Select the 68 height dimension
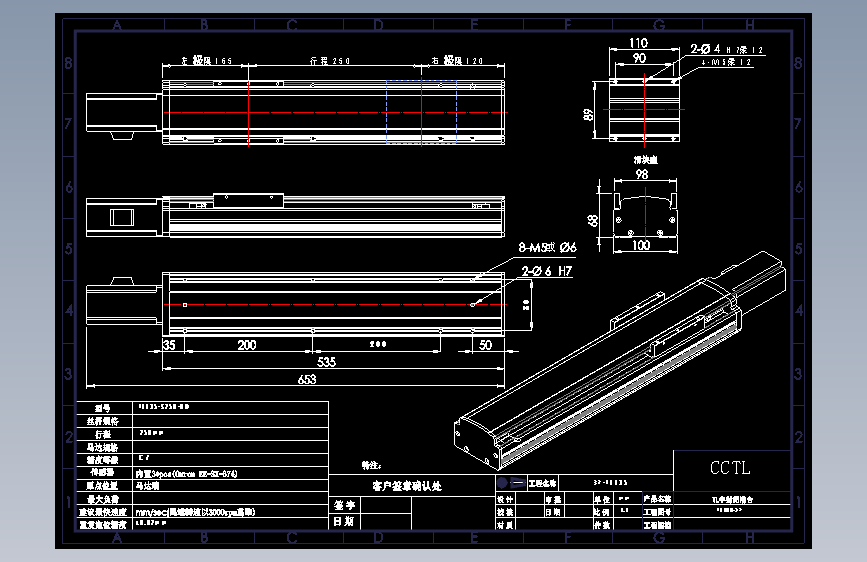The width and height of the screenshot is (867, 562). click(592, 221)
